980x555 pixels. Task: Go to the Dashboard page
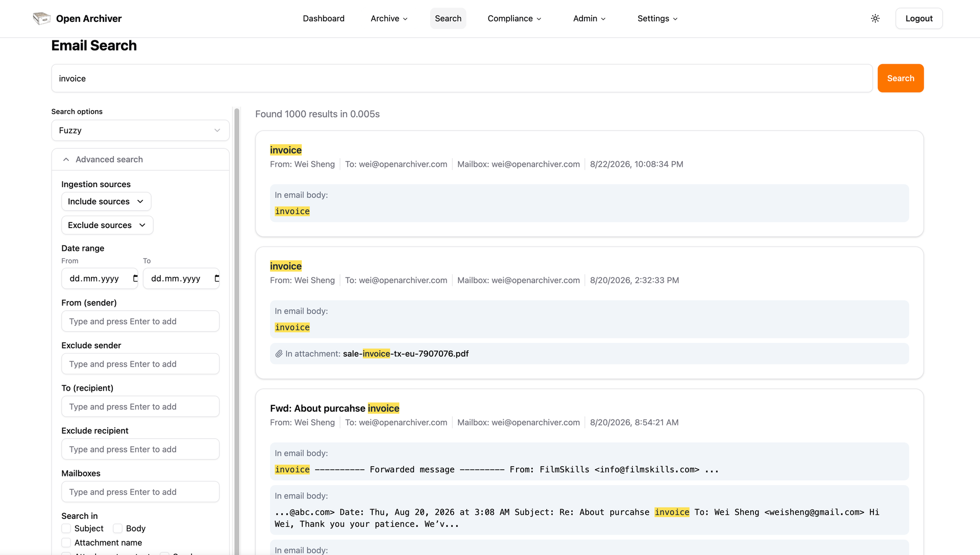tap(324, 18)
